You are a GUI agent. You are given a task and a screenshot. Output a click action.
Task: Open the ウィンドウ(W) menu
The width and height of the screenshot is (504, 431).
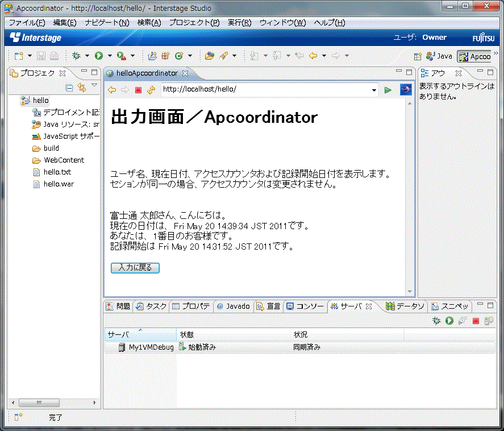(x=282, y=23)
